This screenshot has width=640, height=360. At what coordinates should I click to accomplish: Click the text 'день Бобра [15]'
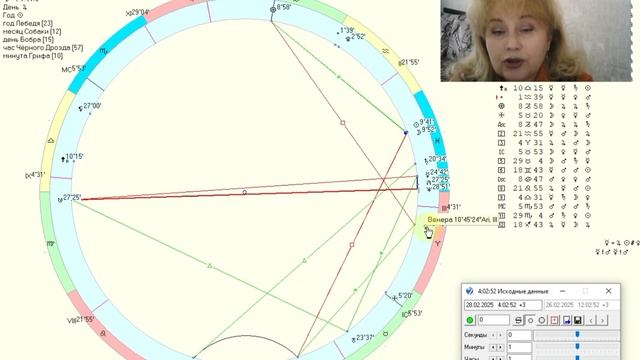28,40
